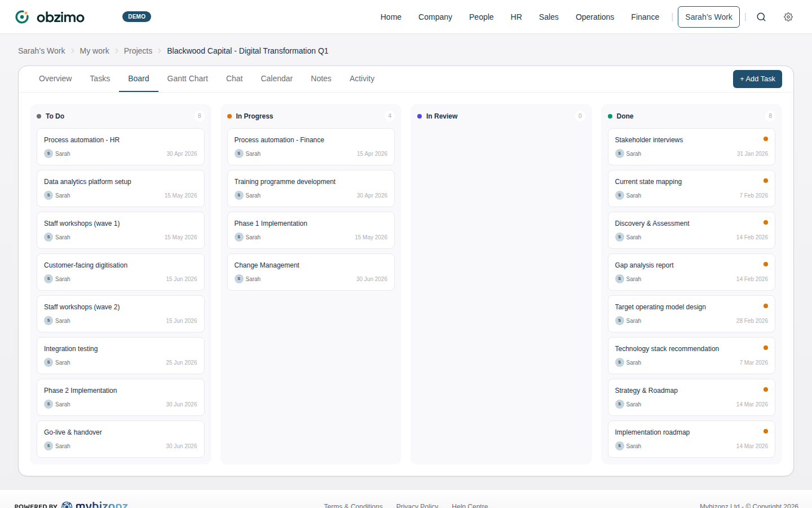Click the avatar on Phase 1 Implementation card
Screen dimensions: 812x508
239,237
